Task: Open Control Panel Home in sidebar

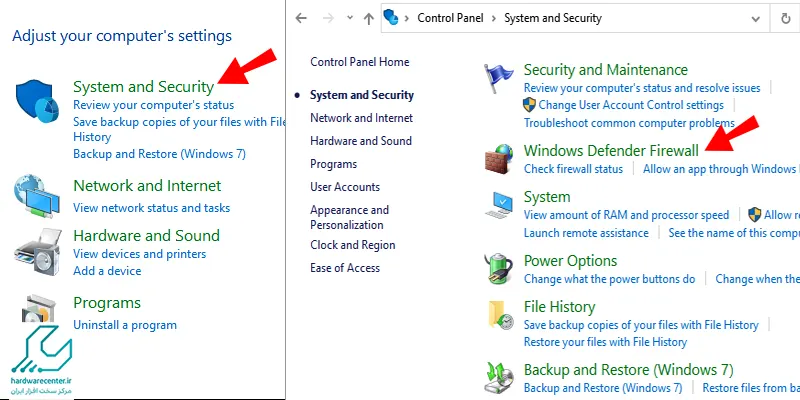Action: click(360, 62)
